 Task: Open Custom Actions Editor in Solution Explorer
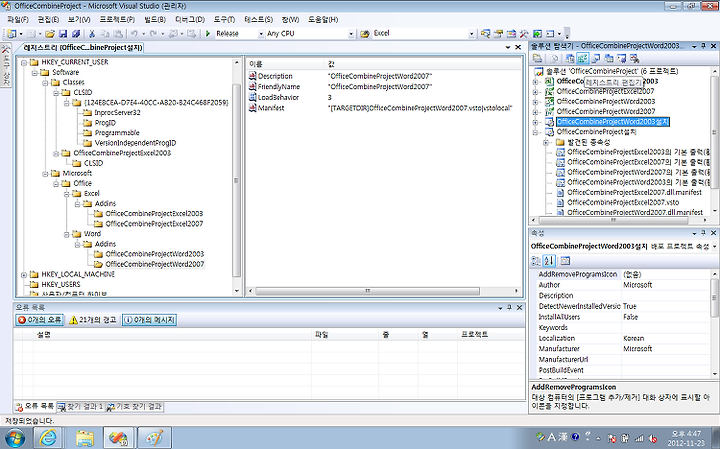[622, 58]
